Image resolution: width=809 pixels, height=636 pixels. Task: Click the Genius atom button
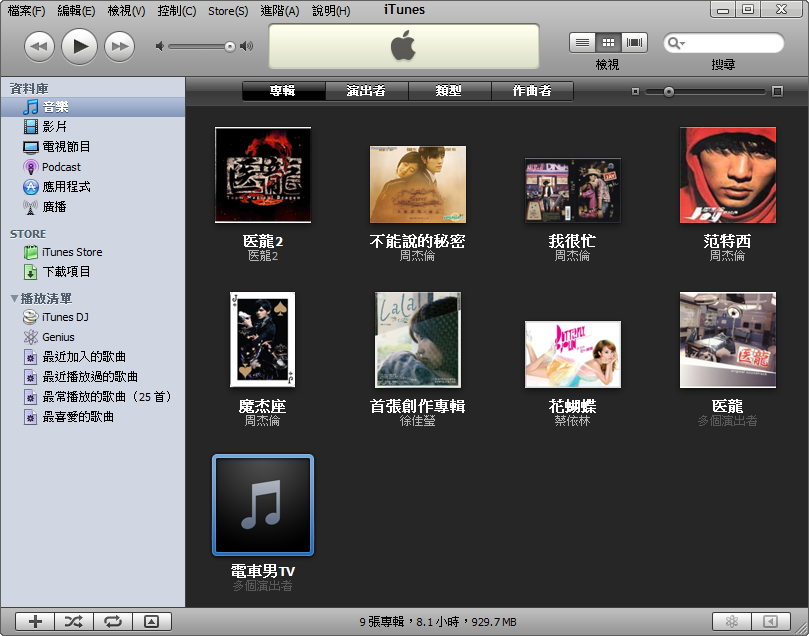click(732, 622)
